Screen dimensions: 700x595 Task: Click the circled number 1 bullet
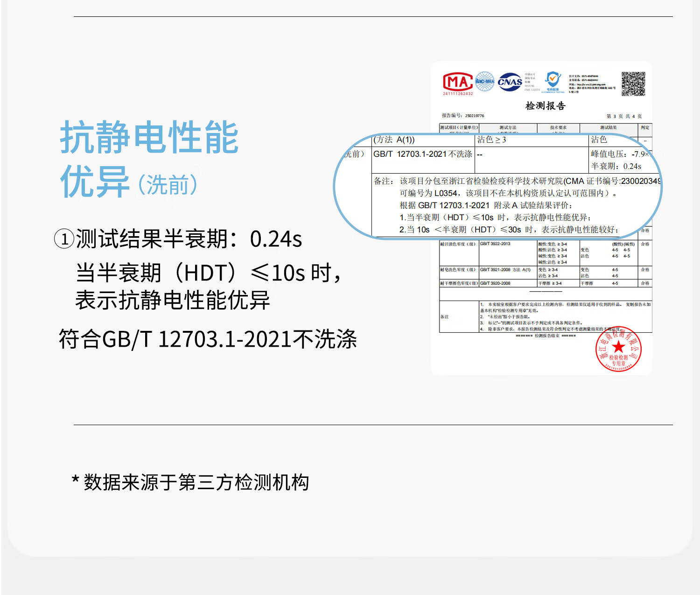[x=64, y=239]
